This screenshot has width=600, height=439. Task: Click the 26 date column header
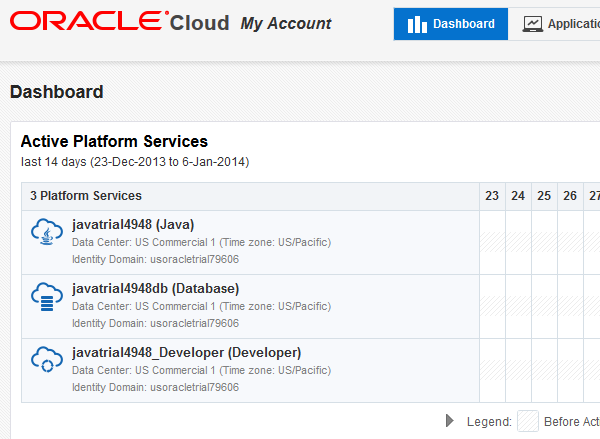[570, 196]
